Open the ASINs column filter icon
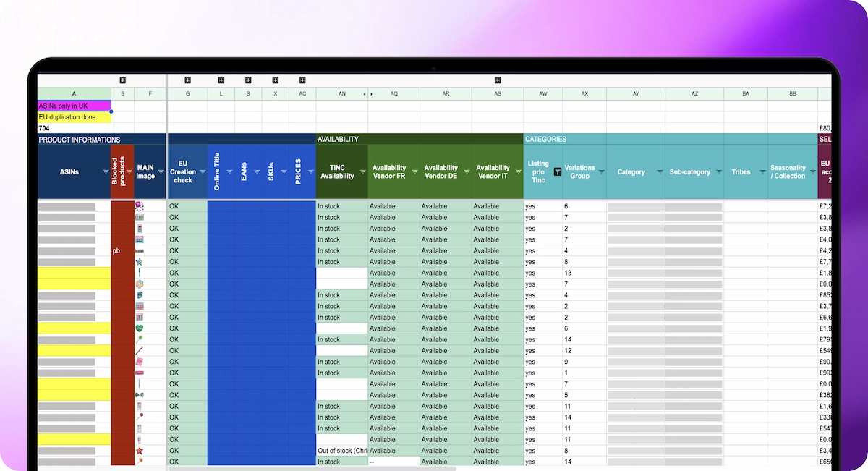The height and width of the screenshot is (471, 868). point(106,172)
